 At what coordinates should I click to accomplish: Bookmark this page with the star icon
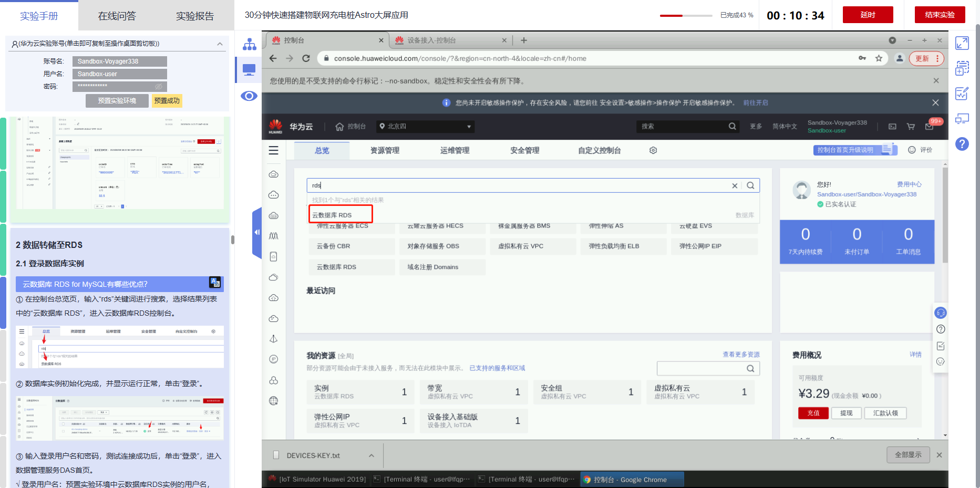coord(879,58)
